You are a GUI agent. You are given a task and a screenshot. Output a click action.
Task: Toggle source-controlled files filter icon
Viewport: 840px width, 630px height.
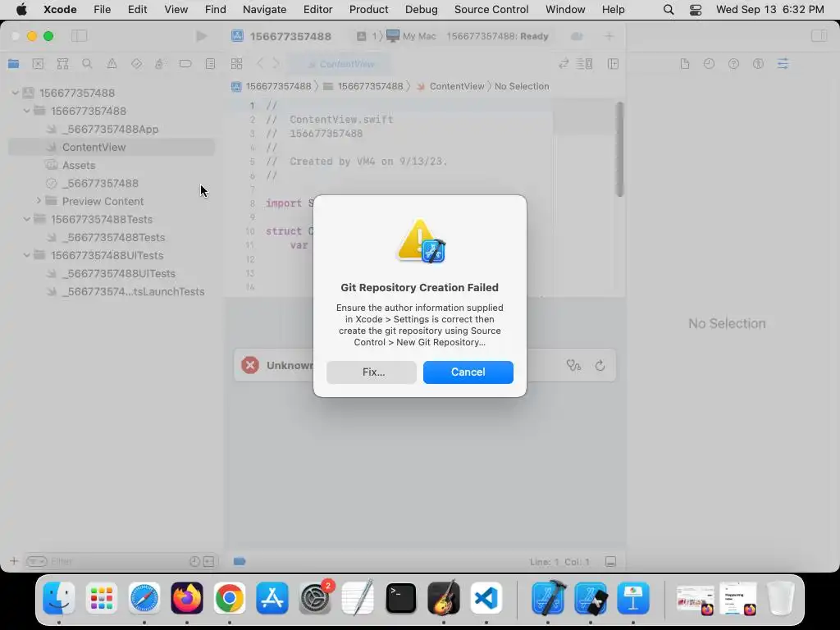point(209,561)
